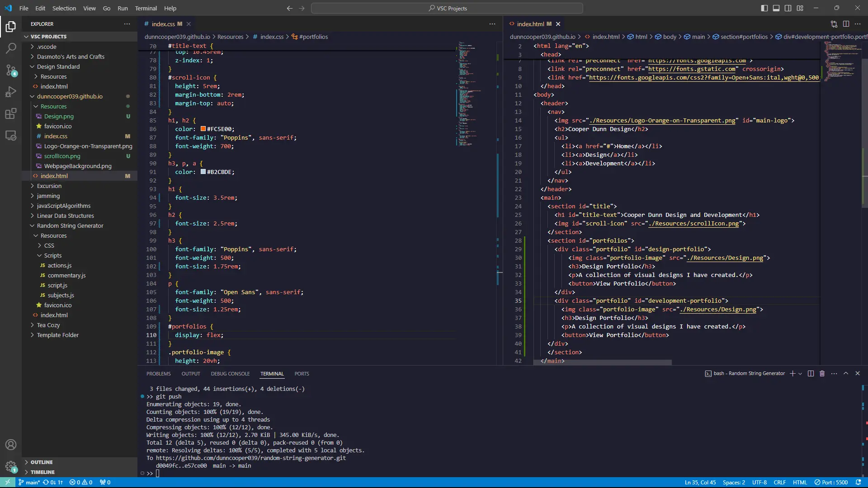Open commentary.js file in explorer

click(x=80, y=275)
